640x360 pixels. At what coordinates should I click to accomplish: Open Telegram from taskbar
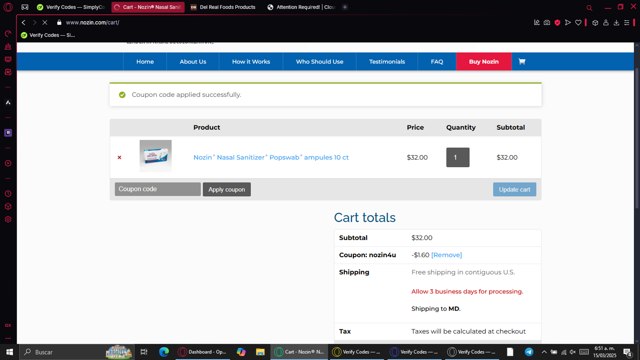click(x=529, y=352)
